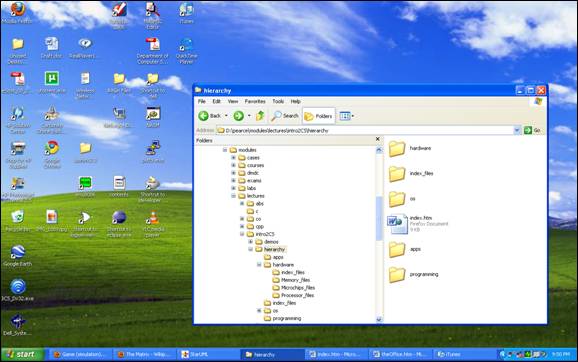This screenshot has width=578, height=362.
Task: Expand the demos tree node
Action: [251, 242]
